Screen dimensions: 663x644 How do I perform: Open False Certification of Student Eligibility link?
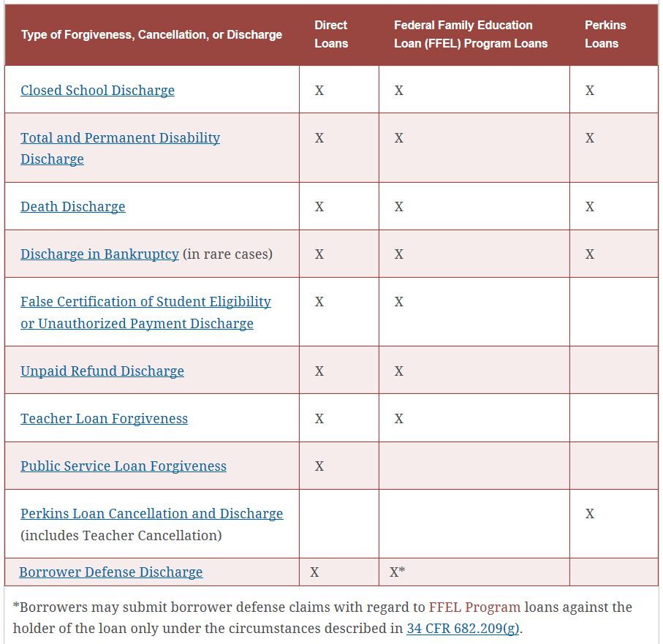(x=145, y=302)
